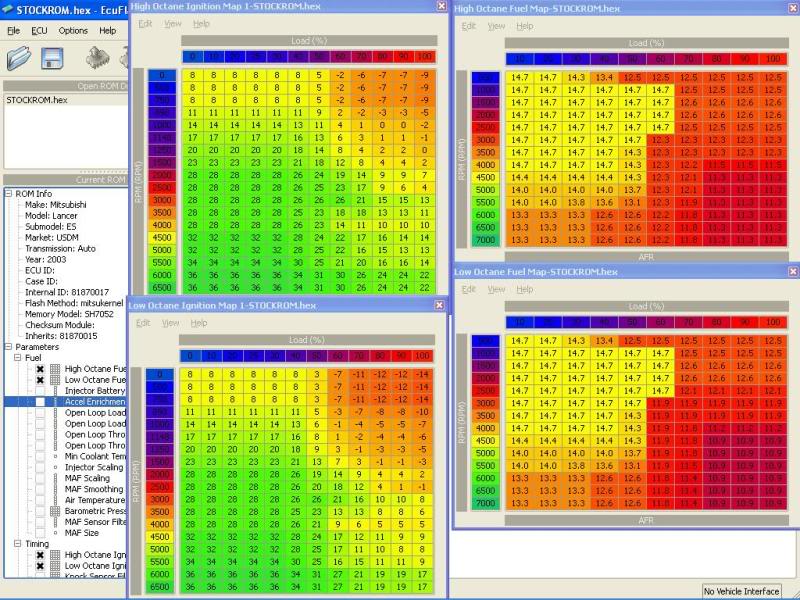Click the Make: Mitsubishi ROM info row

[56, 205]
